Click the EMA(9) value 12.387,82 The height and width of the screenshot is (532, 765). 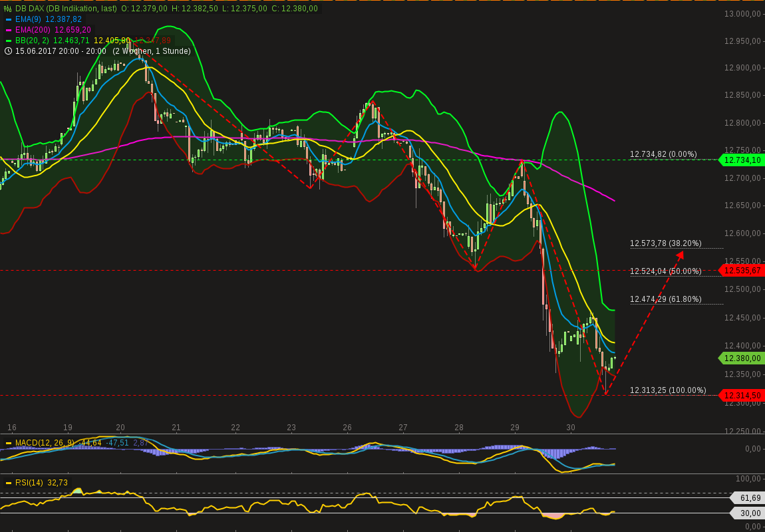click(63, 19)
